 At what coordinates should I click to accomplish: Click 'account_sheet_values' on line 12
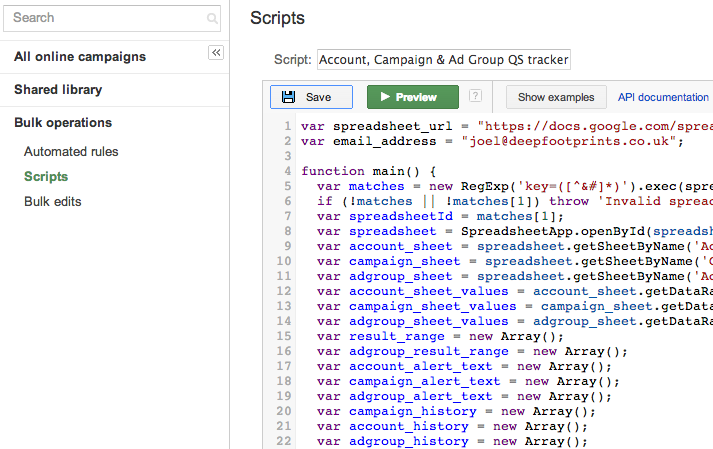[x=429, y=291]
